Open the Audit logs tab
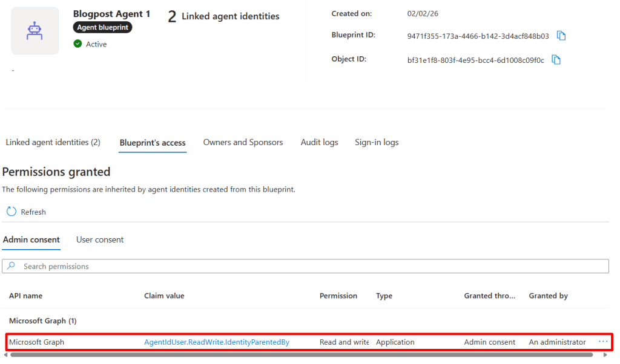This screenshot has height=364, width=620. click(319, 143)
